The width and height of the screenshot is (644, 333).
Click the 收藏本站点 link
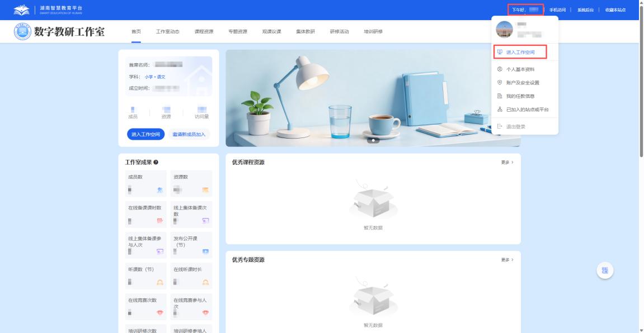point(615,10)
